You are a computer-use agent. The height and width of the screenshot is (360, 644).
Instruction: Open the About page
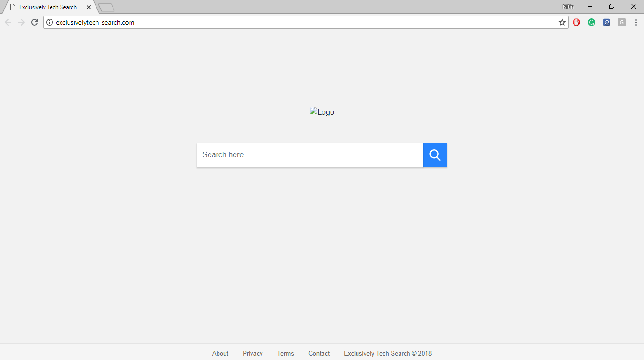(x=220, y=353)
